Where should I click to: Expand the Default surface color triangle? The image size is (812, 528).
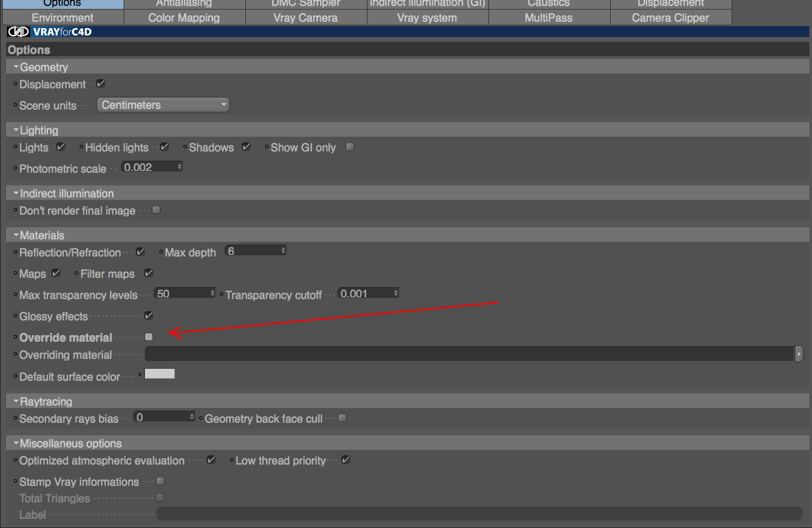pos(140,374)
